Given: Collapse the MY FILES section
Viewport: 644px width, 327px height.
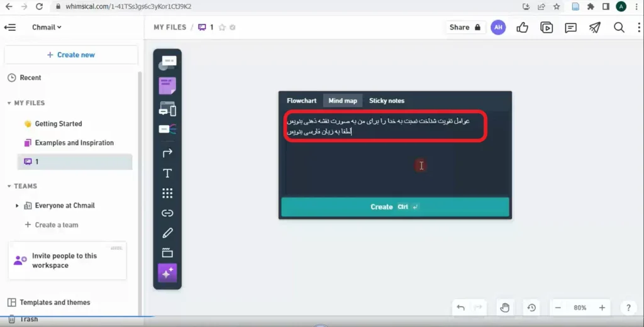Looking at the screenshot, I should [9, 103].
